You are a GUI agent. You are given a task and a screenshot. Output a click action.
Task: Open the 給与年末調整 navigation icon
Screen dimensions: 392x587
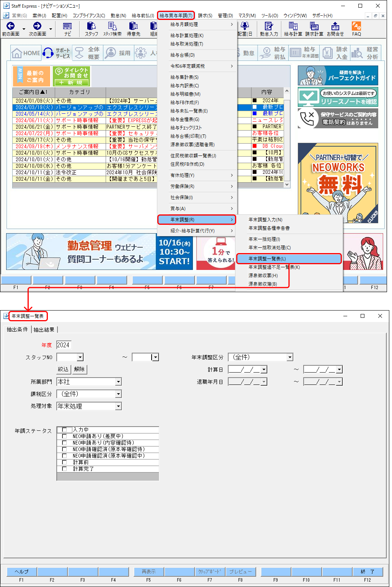pyautogui.click(x=304, y=53)
